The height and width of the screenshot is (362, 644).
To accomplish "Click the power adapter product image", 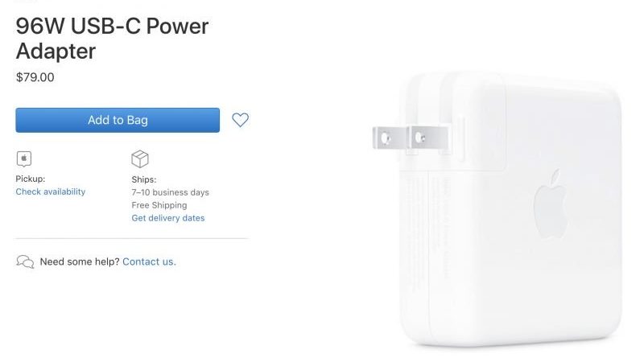I will 497,208.
